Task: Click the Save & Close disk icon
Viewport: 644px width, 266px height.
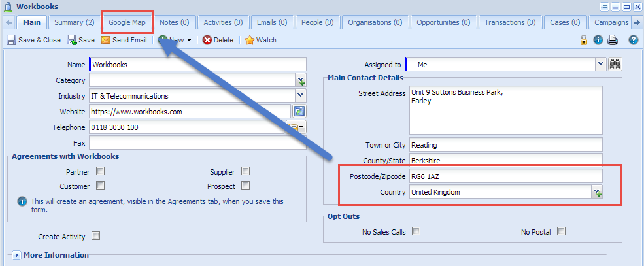Action: 12,41
